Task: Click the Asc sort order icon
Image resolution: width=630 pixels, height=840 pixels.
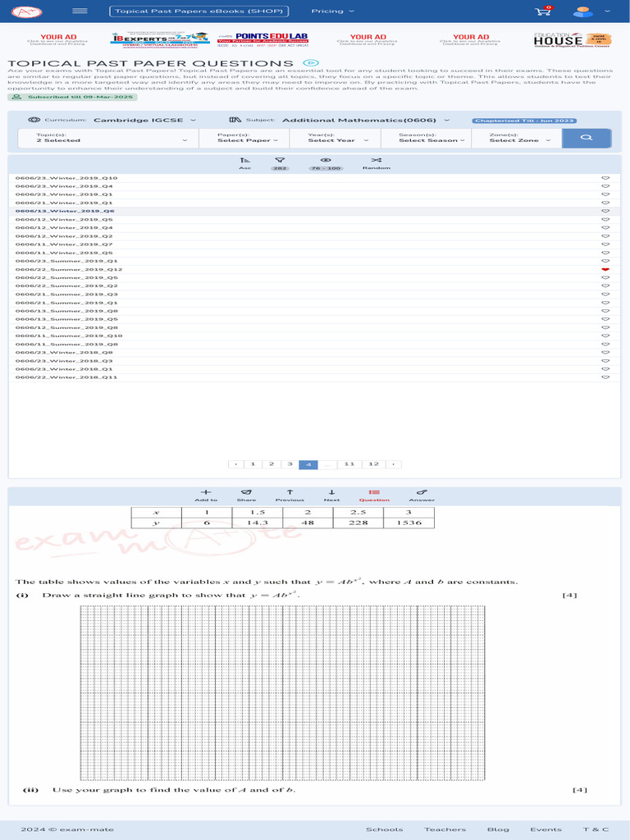Action: (244, 161)
